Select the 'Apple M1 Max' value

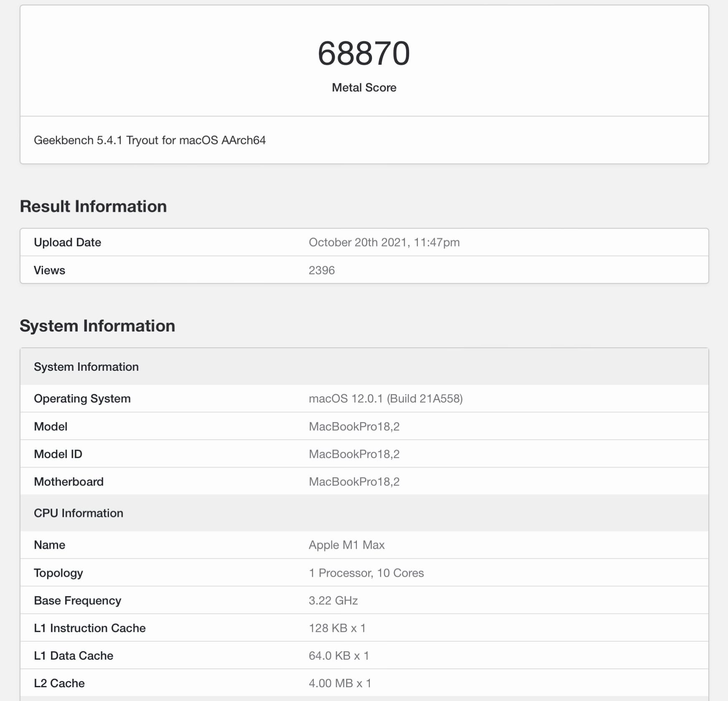[x=347, y=545]
